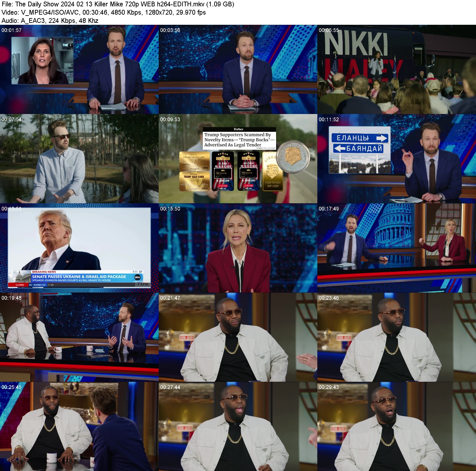Viewport: 476px width, 471px height.
Task: Click the 'TRUMP GOLD CARD' image
Action: [x=194, y=181]
